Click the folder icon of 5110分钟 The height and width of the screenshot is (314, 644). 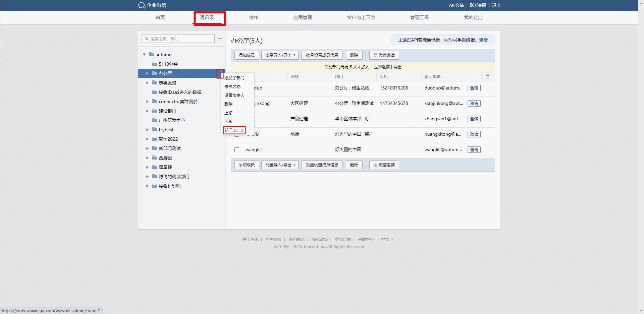pyautogui.click(x=155, y=64)
